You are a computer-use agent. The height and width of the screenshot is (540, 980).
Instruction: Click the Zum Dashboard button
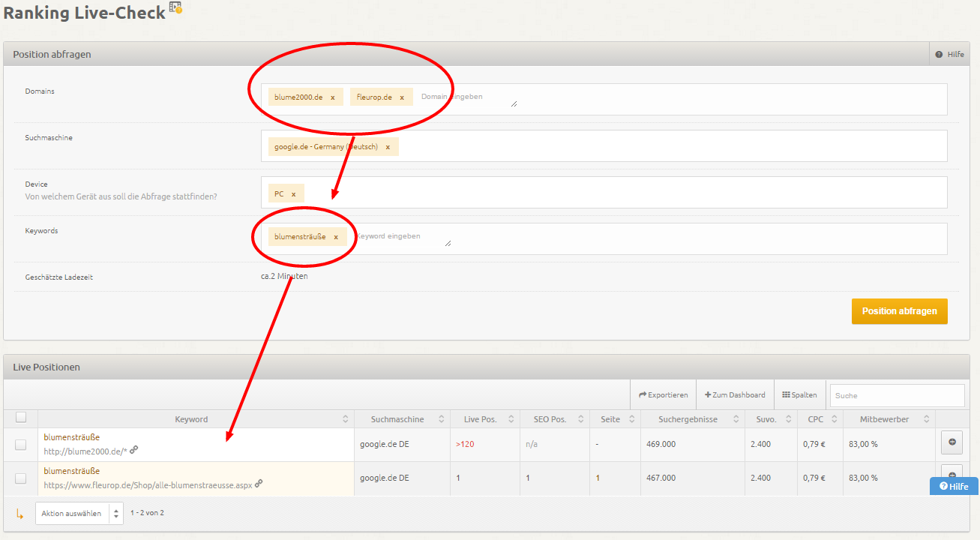pos(735,394)
